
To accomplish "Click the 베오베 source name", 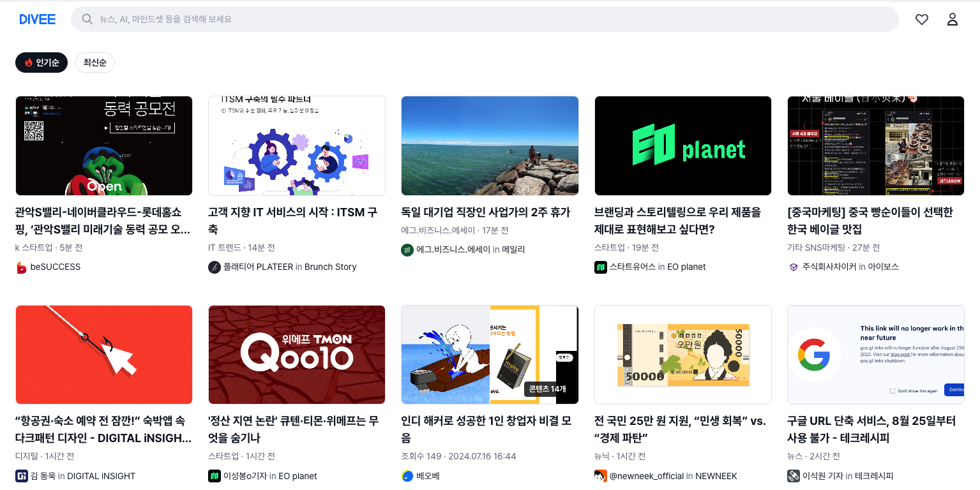I will pos(428,476).
